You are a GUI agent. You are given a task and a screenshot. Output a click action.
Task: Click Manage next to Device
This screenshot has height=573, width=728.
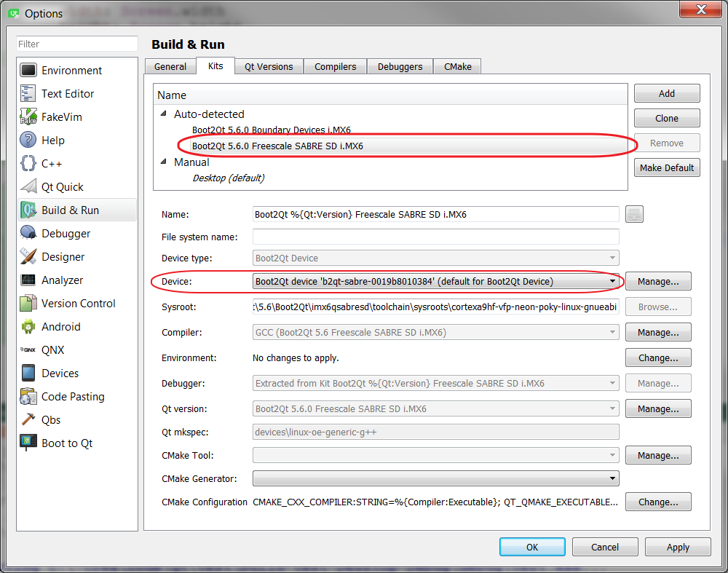click(x=658, y=281)
